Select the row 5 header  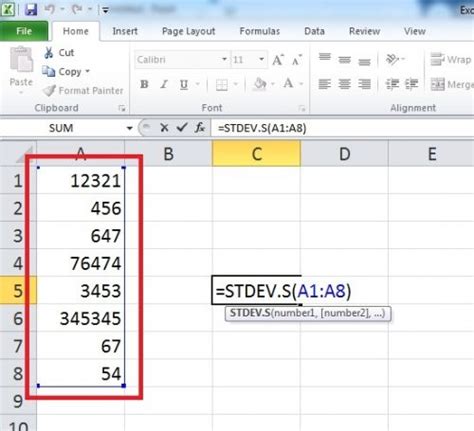18,290
